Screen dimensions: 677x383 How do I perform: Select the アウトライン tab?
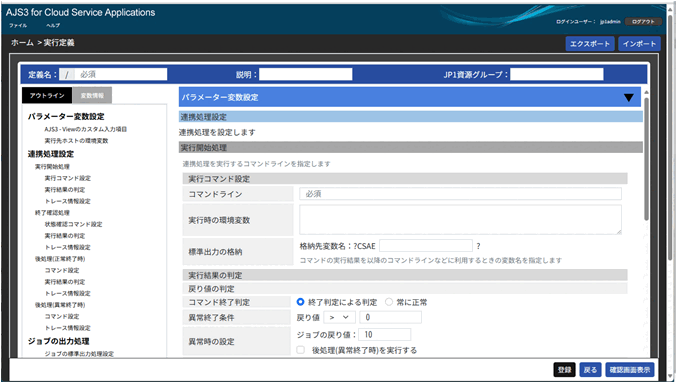pyautogui.click(x=47, y=95)
